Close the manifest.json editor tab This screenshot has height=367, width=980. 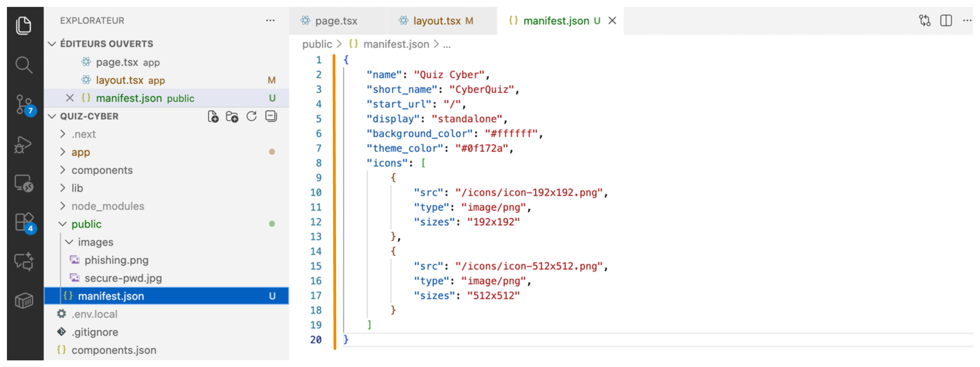coord(612,21)
